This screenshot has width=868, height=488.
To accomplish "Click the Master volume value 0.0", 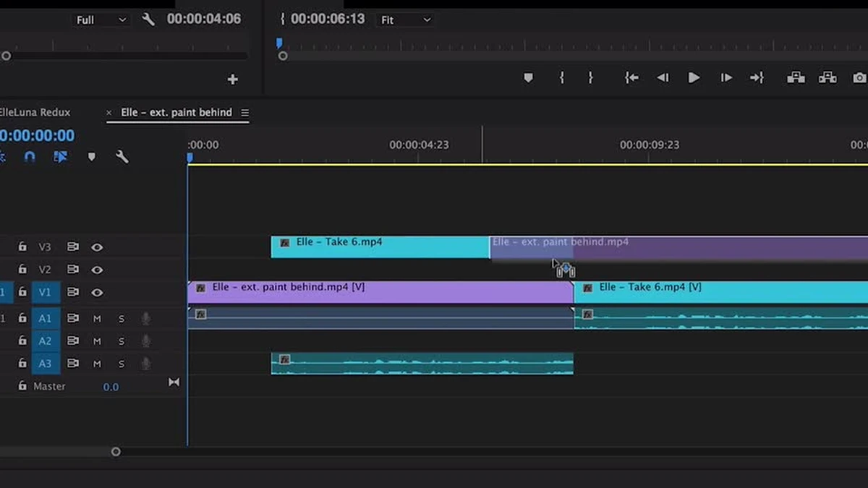I will tap(111, 387).
